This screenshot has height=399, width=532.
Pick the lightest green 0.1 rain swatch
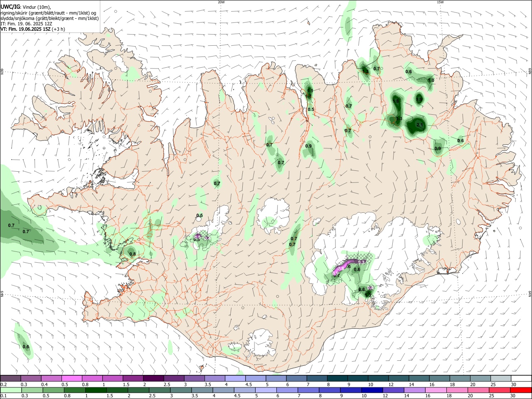point(11,390)
